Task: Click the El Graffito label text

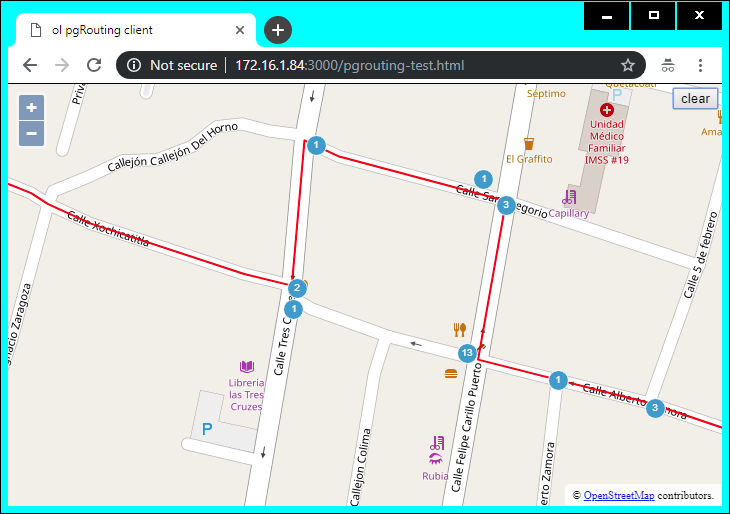Action: 529,159
